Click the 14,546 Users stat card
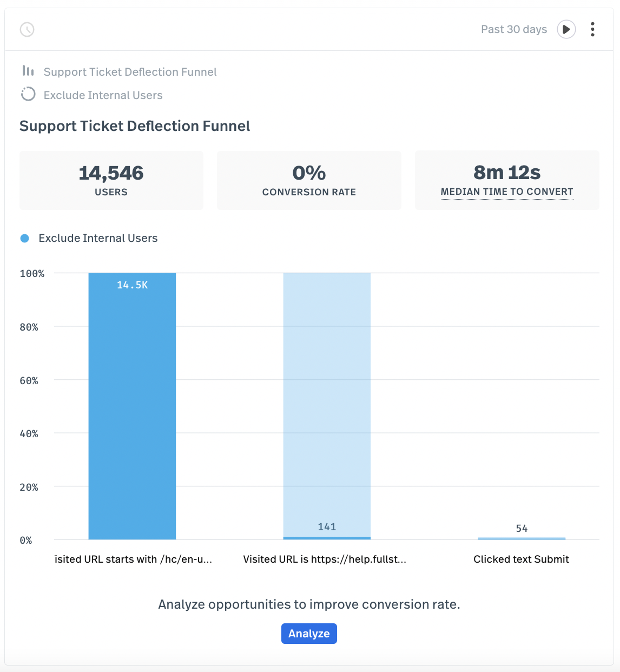The height and width of the screenshot is (672, 620). point(111,180)
